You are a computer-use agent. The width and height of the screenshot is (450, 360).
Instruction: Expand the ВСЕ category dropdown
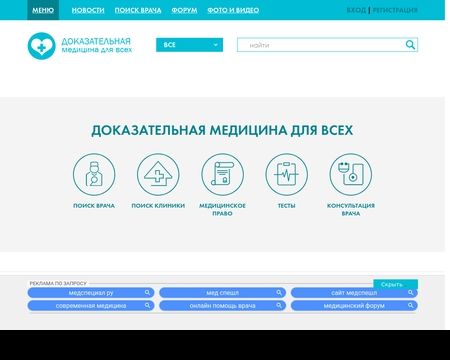pos(189,45)
